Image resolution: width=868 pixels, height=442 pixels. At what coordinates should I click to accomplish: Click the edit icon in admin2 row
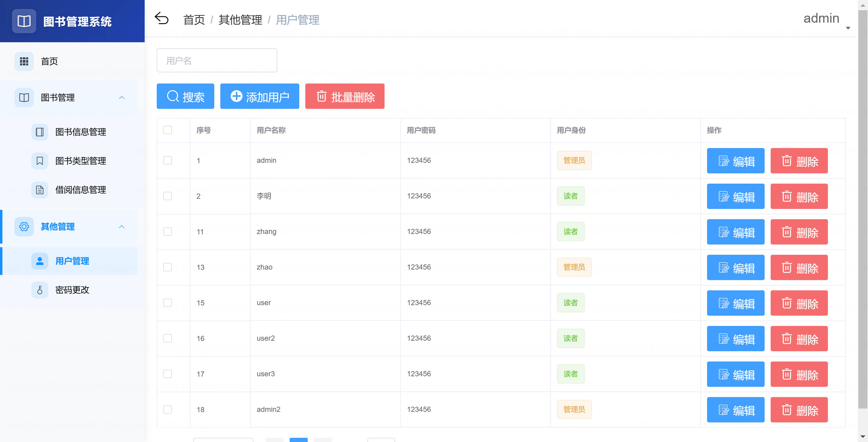pyautogui.click(x=723, y=410)
